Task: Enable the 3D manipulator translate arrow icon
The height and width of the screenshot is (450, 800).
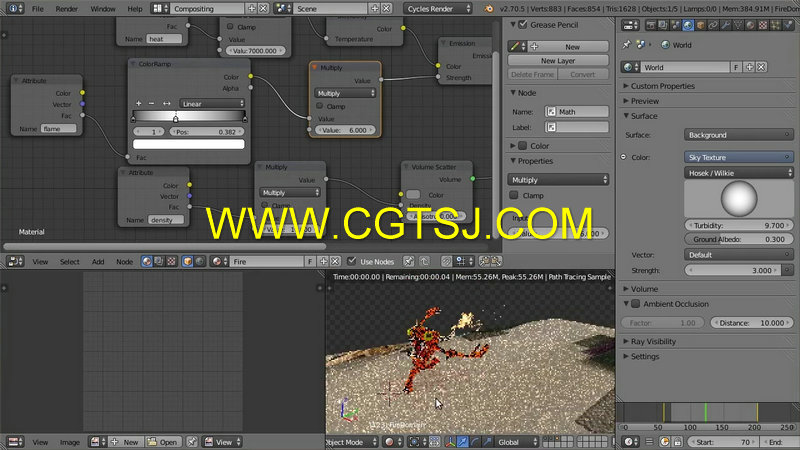Action: (463, 442)
